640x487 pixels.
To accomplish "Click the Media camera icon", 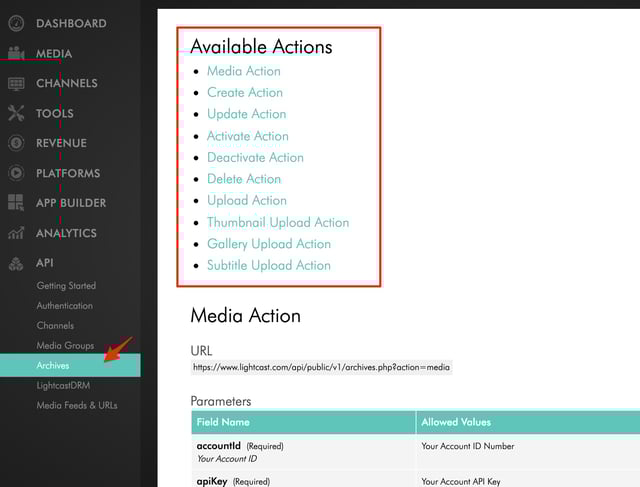I will pos(16,53).
